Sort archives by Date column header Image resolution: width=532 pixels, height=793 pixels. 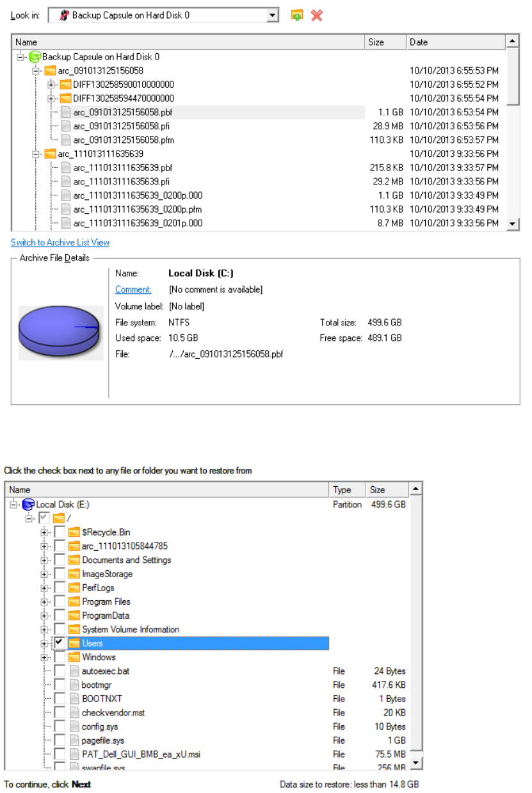click(456, 42)
